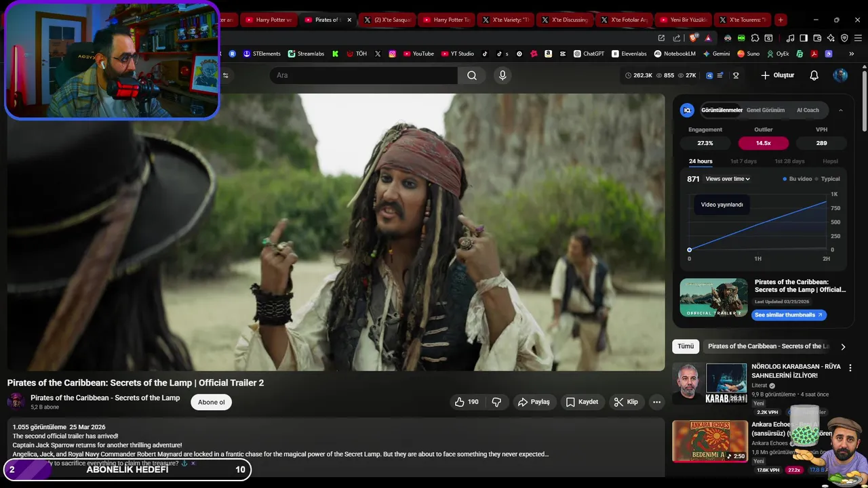Viewport: 868px width, 488px height.
Task: Click the VPH 289 value
Action: 822,143
